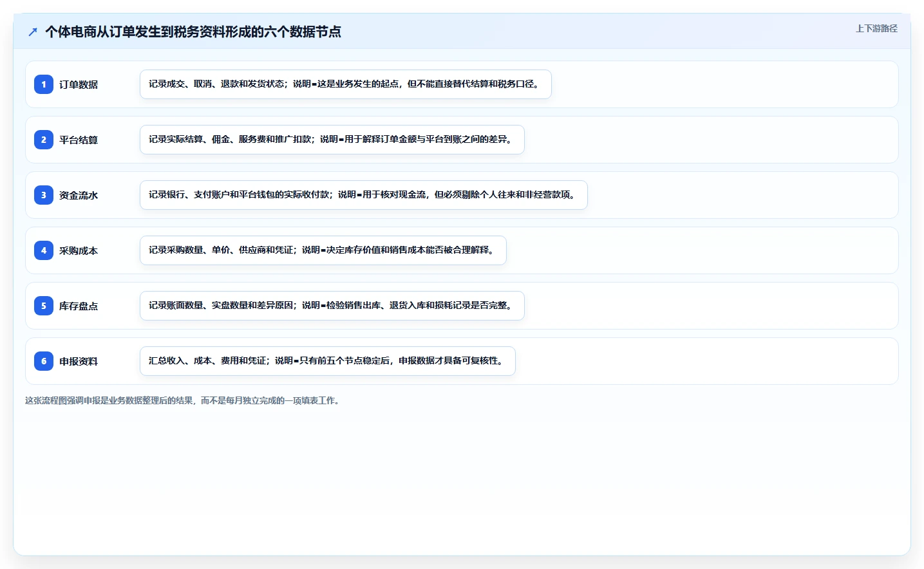Open the description box starting 记录银行、支付账户
Viewport: 924px width, 569px height.
coord(364,195)
